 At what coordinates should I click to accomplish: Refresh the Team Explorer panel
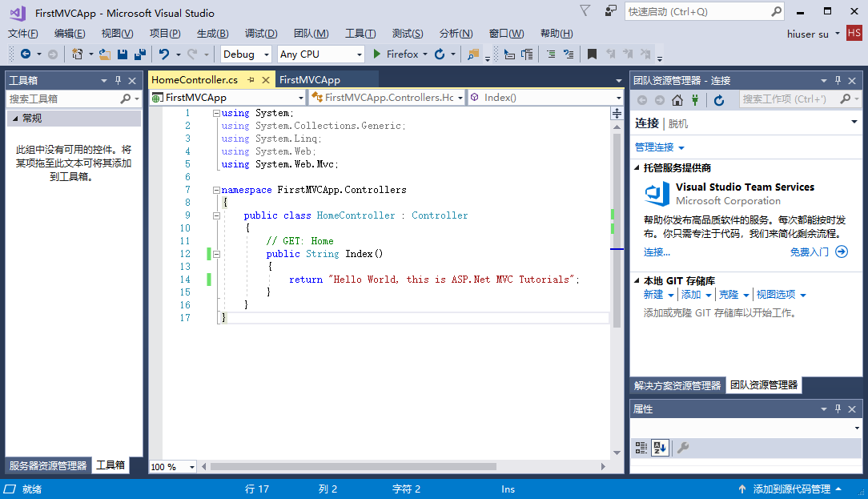pos(719,99)
